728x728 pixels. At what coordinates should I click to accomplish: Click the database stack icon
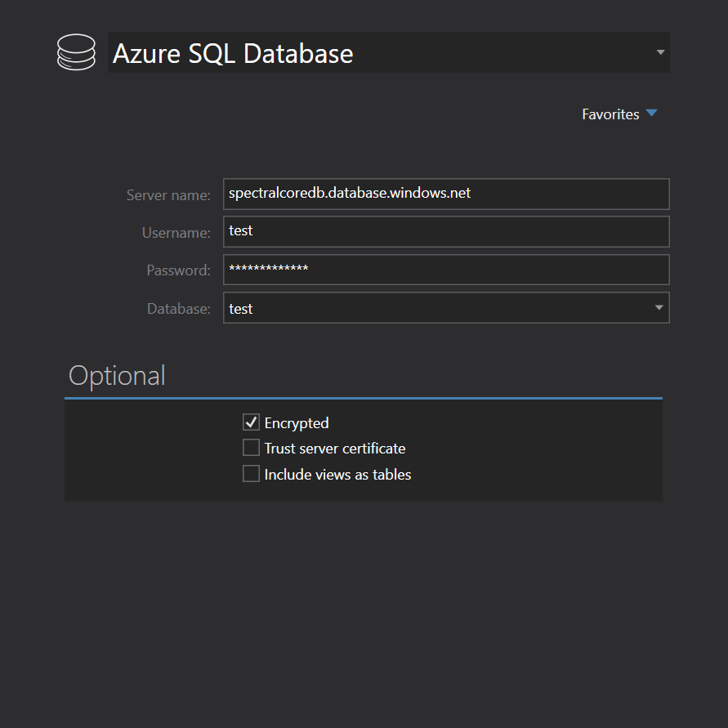[x=76, y=52]
